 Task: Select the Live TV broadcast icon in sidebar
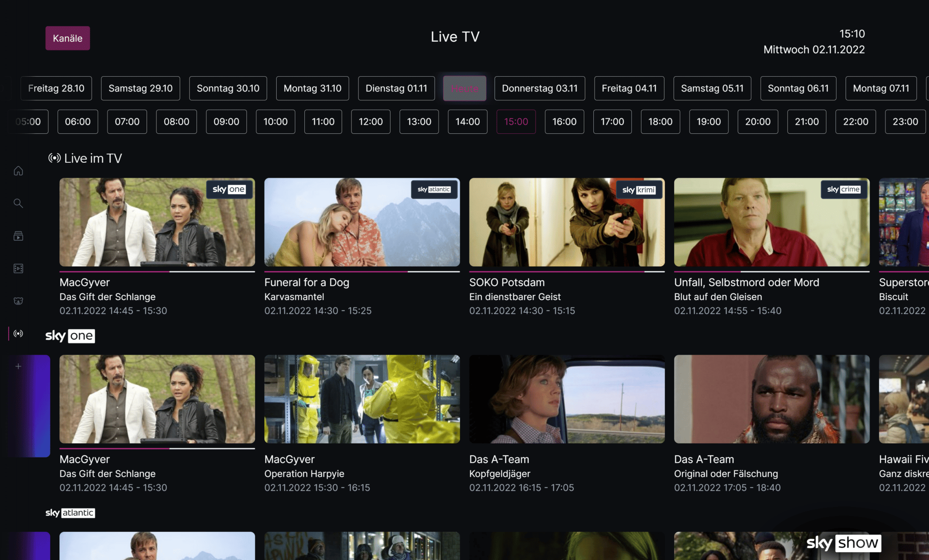[x=18, y=334]
